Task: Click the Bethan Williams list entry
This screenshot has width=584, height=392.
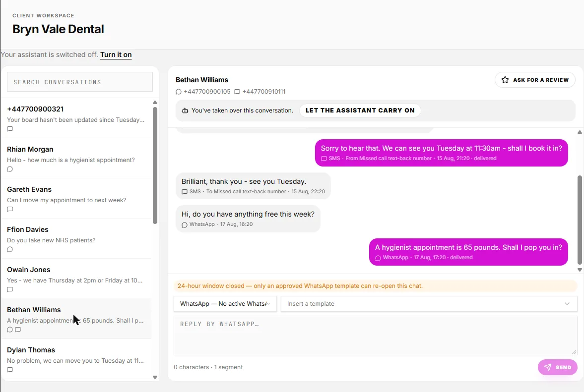Action: pos(76,319)
